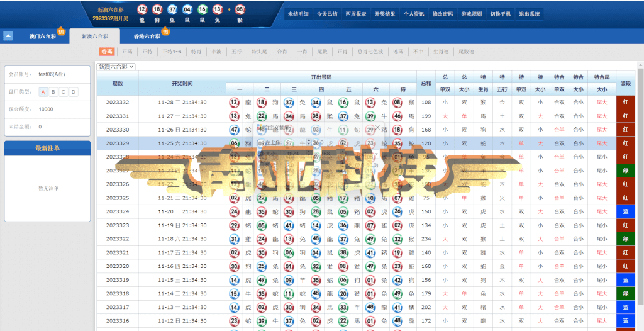Click ball 22 in row 2023331
The width and height of the screenshot is (644, 331).
[x=261, y=116]
